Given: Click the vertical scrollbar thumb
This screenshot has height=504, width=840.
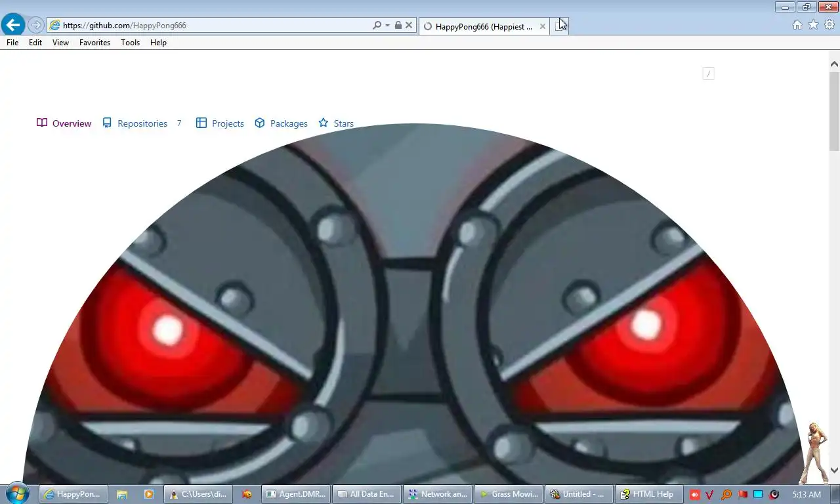Looking at the screenshot, I should (834, 111).
